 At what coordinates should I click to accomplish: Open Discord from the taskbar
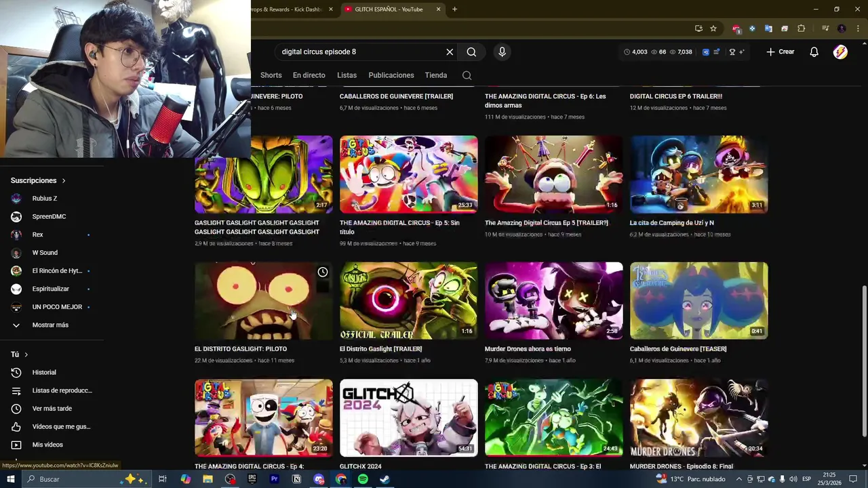(319, 479)
